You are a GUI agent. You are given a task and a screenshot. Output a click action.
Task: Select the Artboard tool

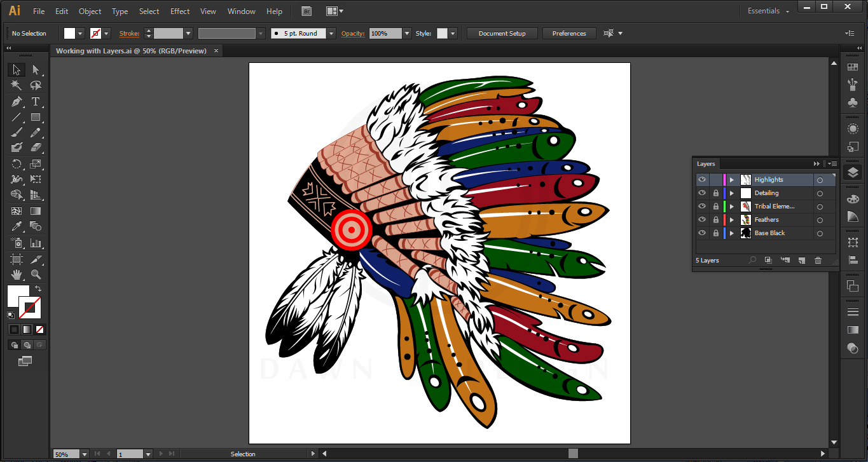(17, 259)
